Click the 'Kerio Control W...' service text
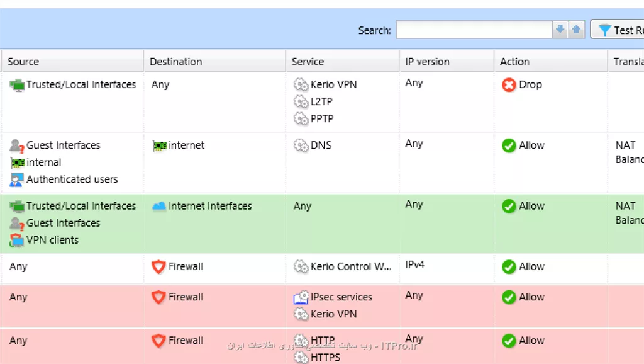This screenshot has width=644, height=364. (x=351, y=266)
